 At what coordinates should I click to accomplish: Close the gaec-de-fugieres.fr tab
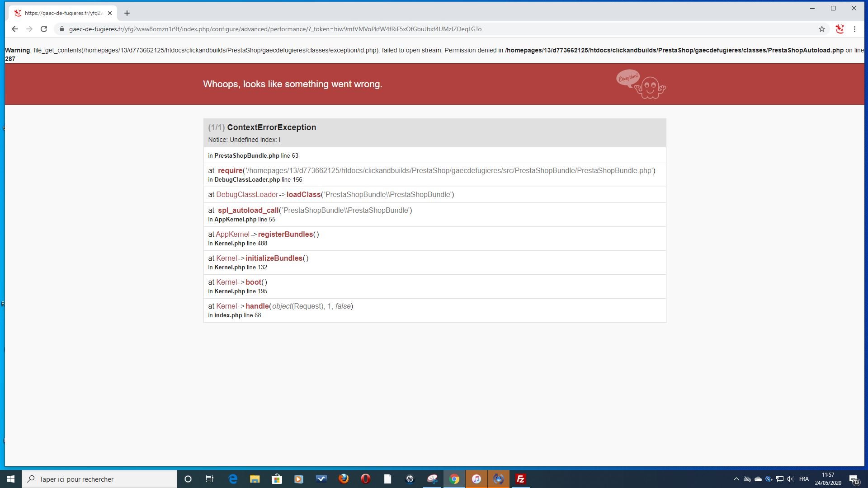[x=110, y=13]
